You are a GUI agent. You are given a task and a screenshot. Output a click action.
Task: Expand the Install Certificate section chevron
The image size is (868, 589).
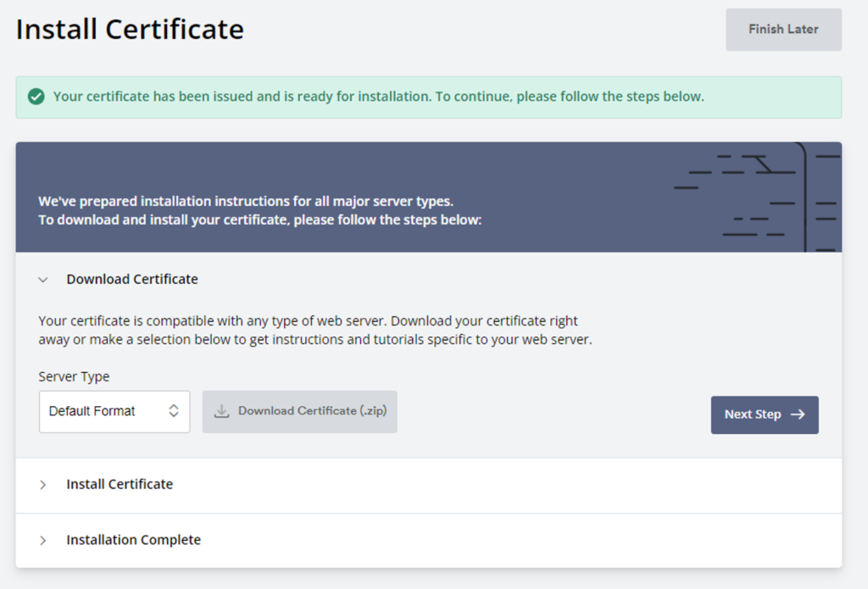coord(43,485)
